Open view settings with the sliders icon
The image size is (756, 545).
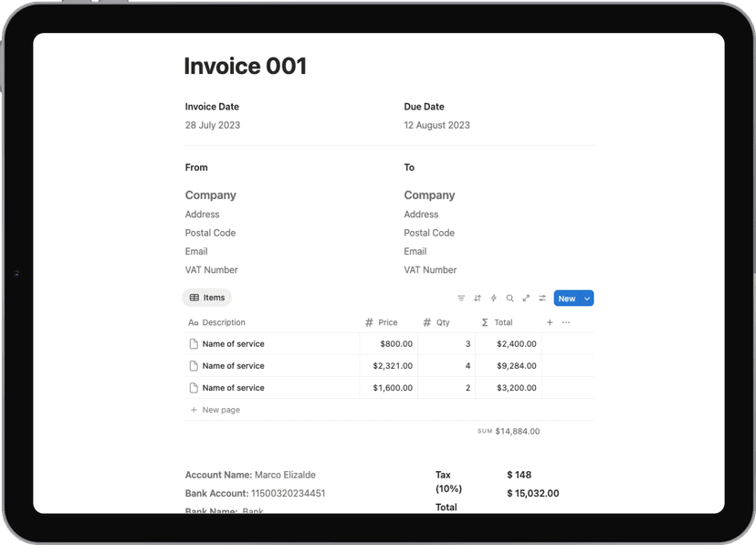542,299
